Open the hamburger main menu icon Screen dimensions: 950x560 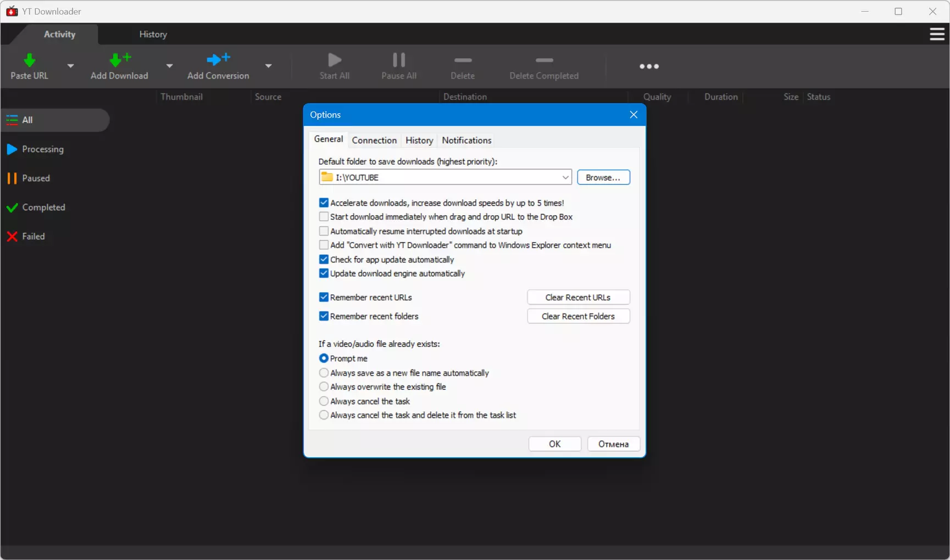(x=937, y=35)
